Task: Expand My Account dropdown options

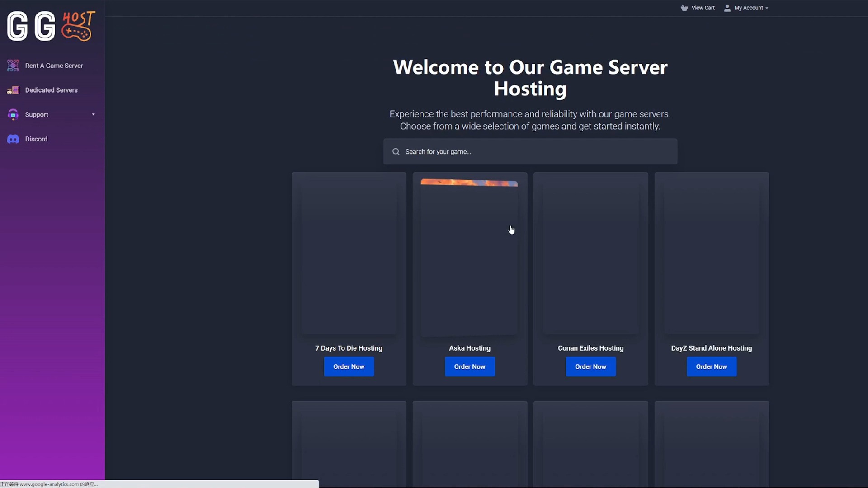Action: (748, 8)
